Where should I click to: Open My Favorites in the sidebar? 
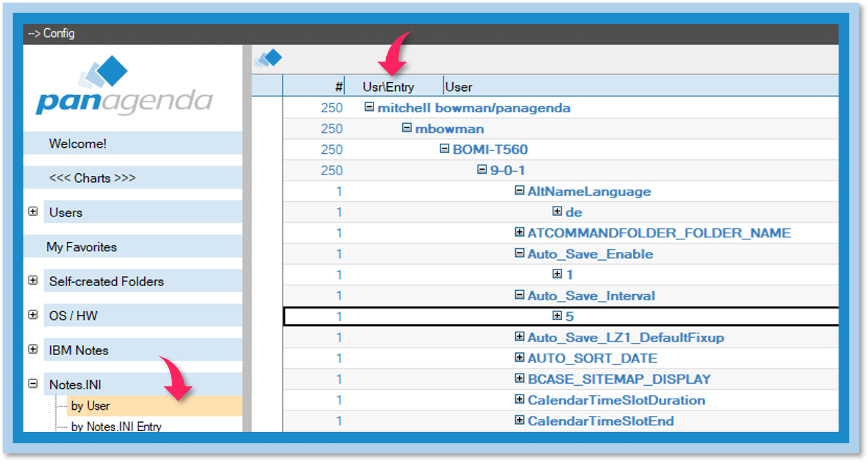click(82, 247)
